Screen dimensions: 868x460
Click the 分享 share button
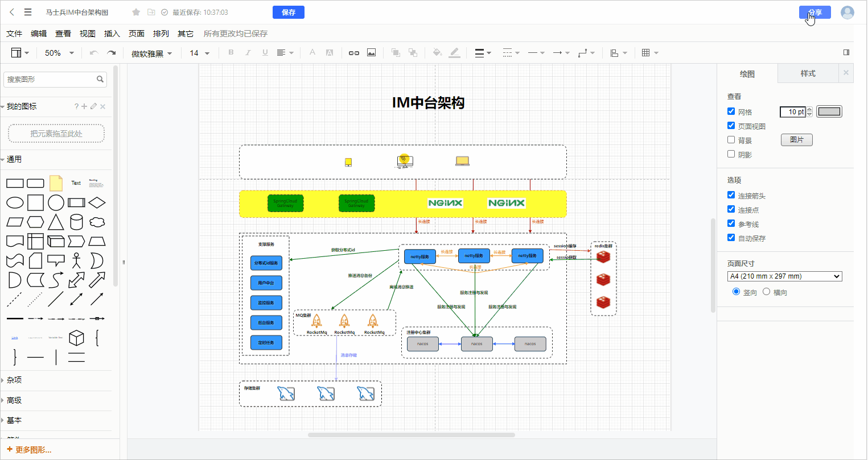click(815, 13)
